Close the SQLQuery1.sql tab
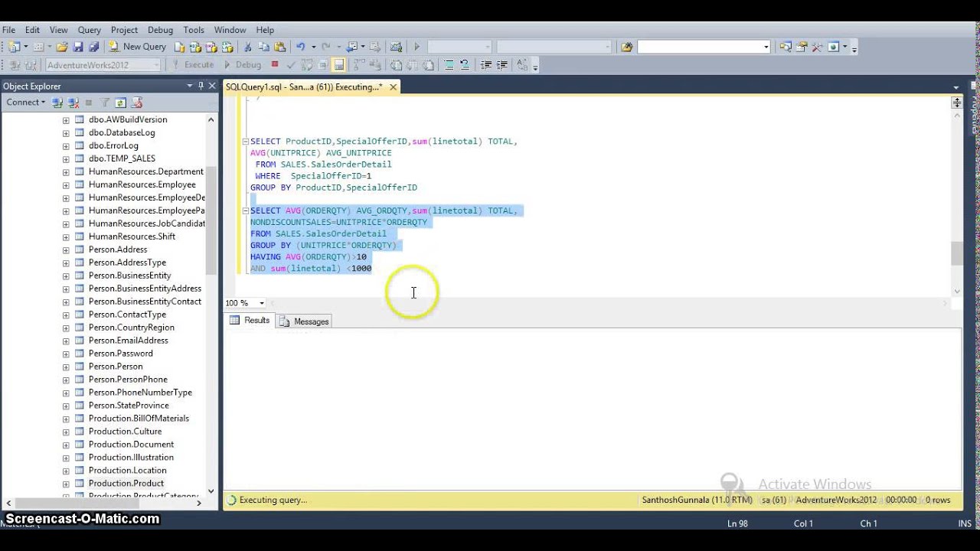Screen dimensions: 980x551 coord(393,87)
